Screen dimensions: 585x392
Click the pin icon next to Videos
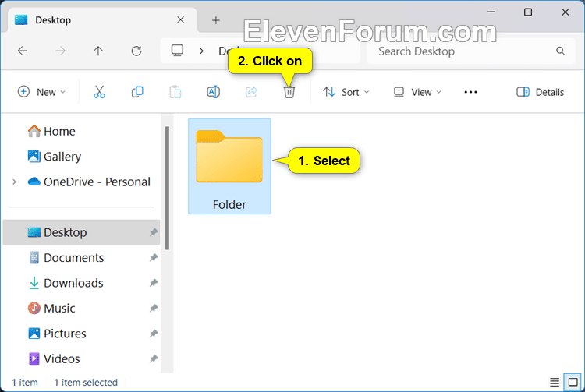[154, 358]
